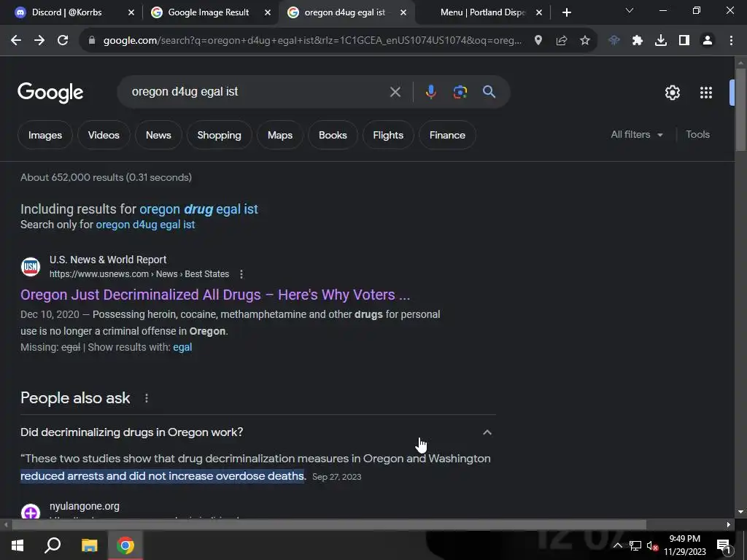
Task: Search only for oregon d4ug egal ist
Action: [x=145, y=225]
